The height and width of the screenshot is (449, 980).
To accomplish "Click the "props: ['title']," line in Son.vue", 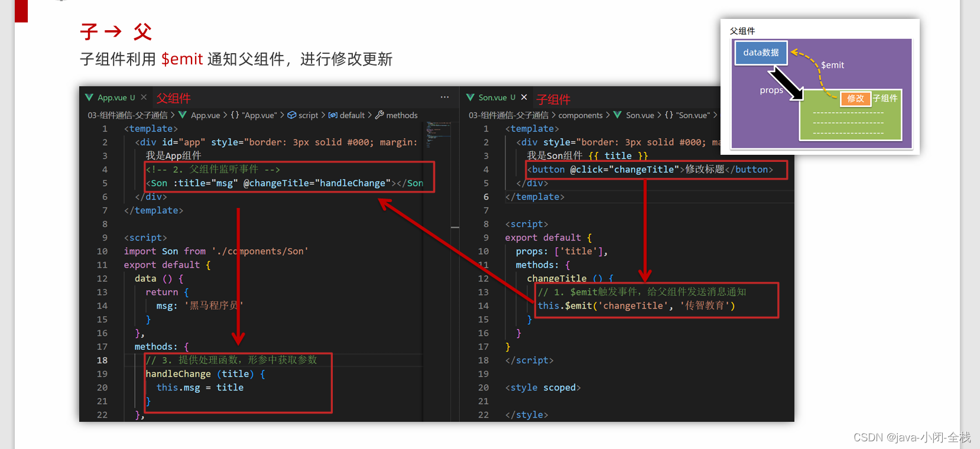I will click(x=562, y=251).
